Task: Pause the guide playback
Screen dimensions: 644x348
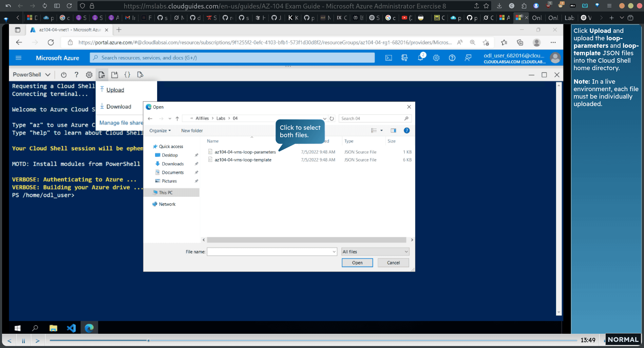Action: (23, 341)
